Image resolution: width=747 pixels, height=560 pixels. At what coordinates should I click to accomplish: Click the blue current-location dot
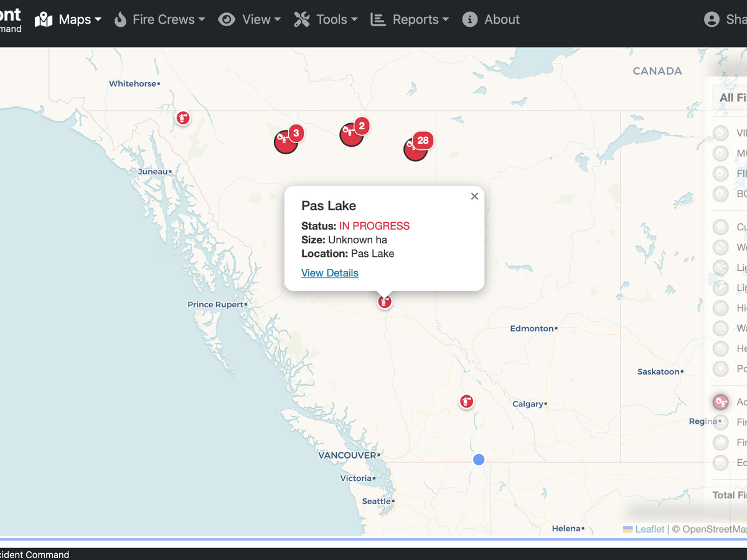[478, 460]
